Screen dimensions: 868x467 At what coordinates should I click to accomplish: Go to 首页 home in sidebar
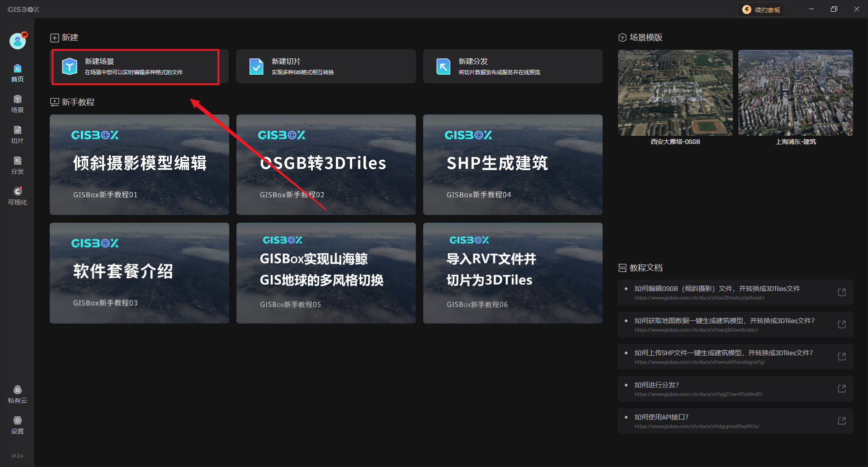click(17, 73)
